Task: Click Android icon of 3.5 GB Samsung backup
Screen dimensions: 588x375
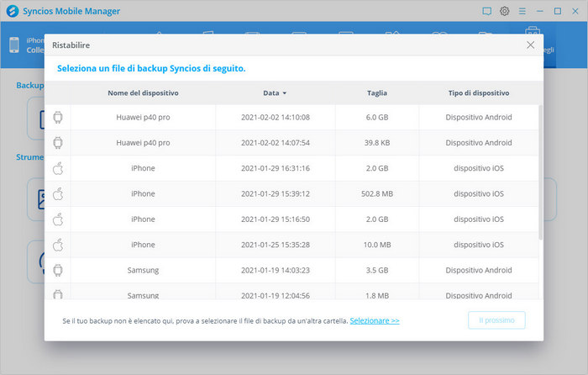Action: (58, 270)
